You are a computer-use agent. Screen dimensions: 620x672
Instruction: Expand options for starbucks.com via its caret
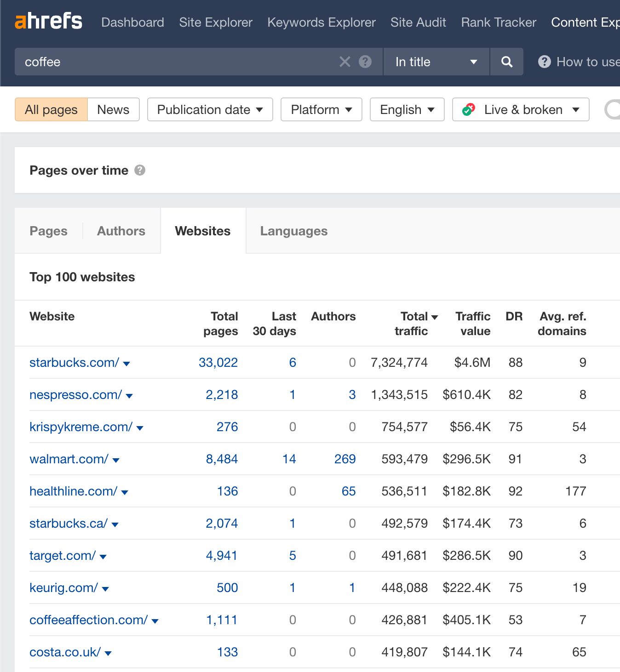[127, 363]
